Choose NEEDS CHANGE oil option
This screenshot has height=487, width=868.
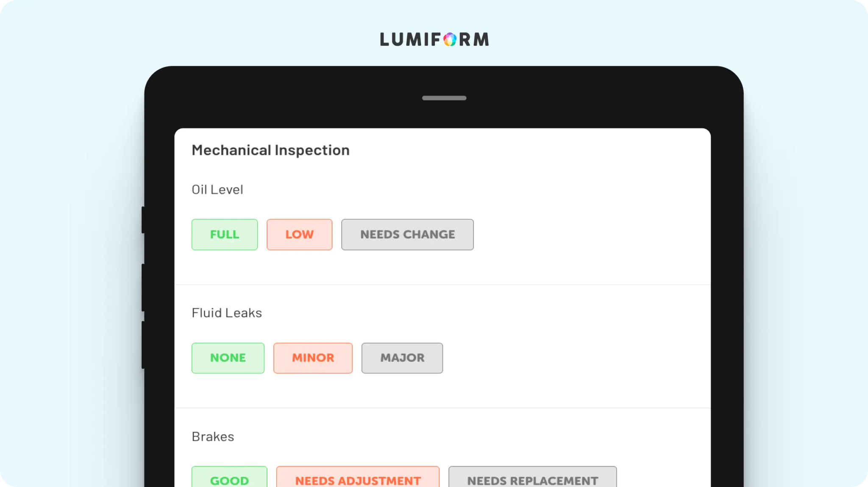point(407,235)
